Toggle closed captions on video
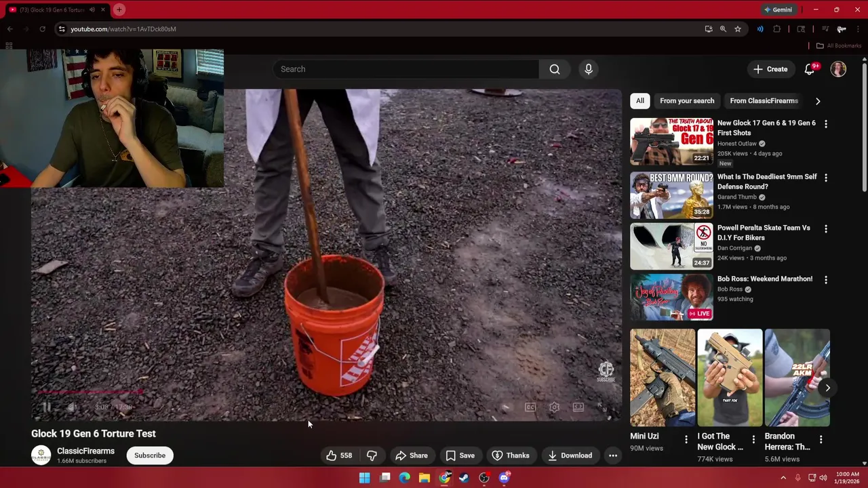 point(530,407)
